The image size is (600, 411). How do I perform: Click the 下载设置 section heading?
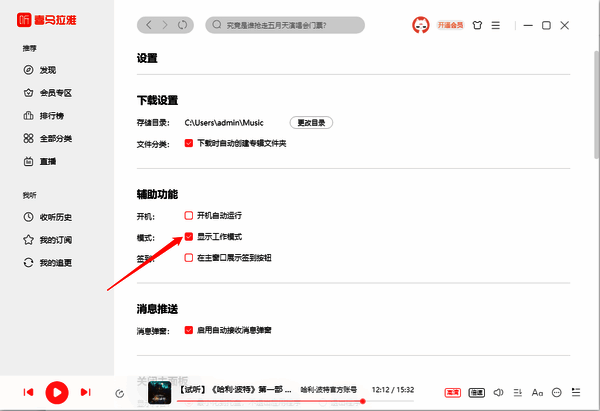pyautogui.click(x=157, y=100)
